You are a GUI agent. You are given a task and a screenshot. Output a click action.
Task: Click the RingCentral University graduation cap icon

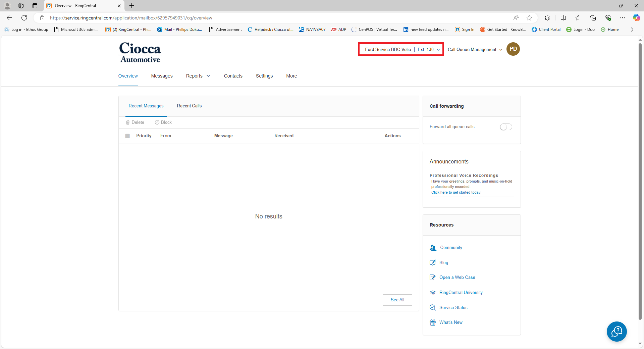point(433,293)
